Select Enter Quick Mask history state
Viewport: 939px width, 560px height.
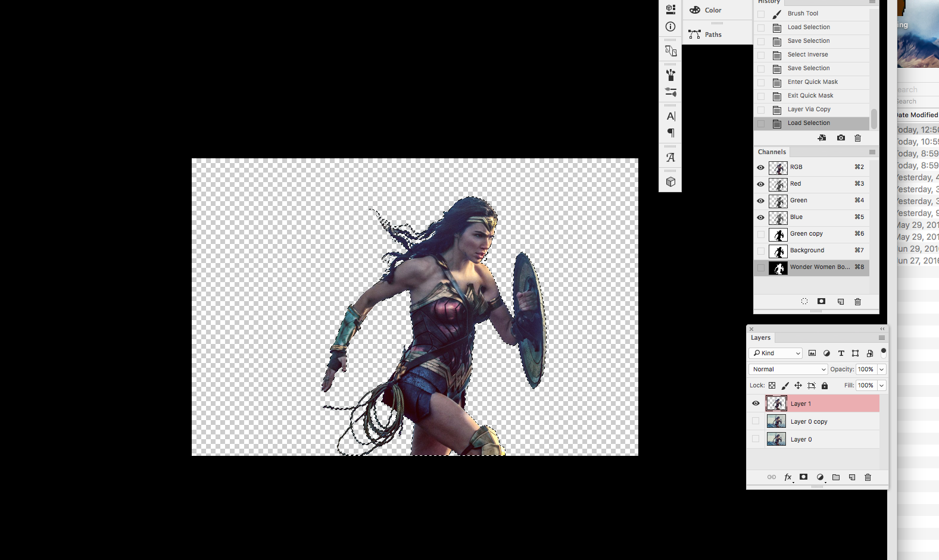coord(812,82)
